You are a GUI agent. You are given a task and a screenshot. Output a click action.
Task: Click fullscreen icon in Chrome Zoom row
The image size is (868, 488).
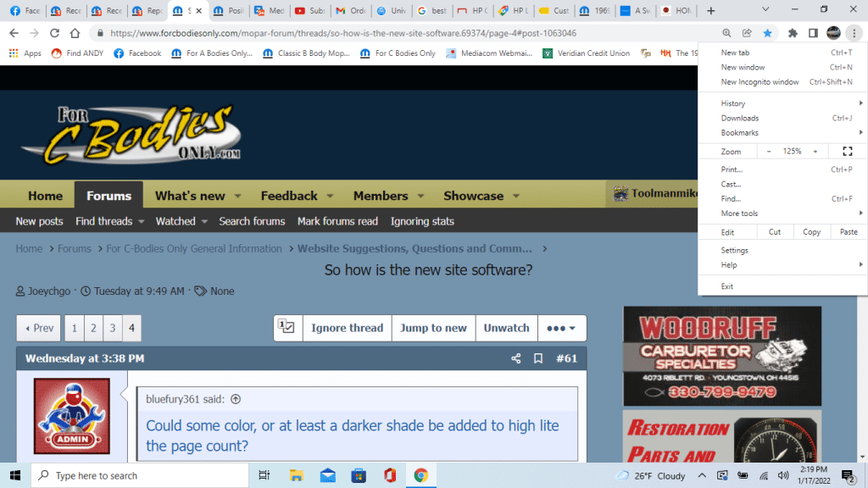(x=847, y=152)
